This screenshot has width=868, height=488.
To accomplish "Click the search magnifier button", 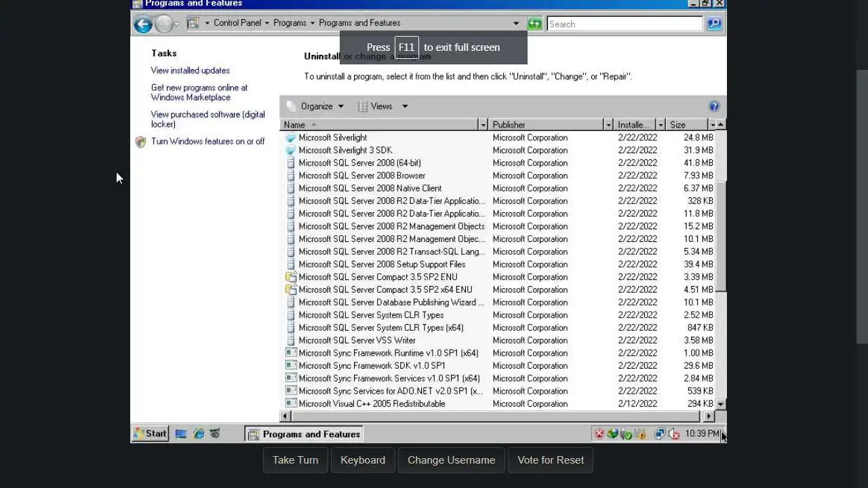I will [x=714, y=24].
